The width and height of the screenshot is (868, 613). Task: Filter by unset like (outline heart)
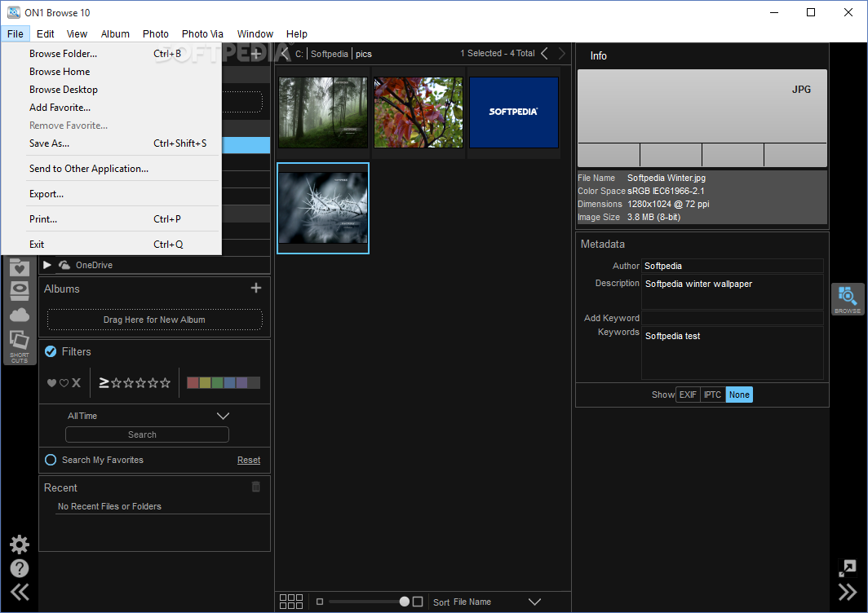tap(64, 383)
